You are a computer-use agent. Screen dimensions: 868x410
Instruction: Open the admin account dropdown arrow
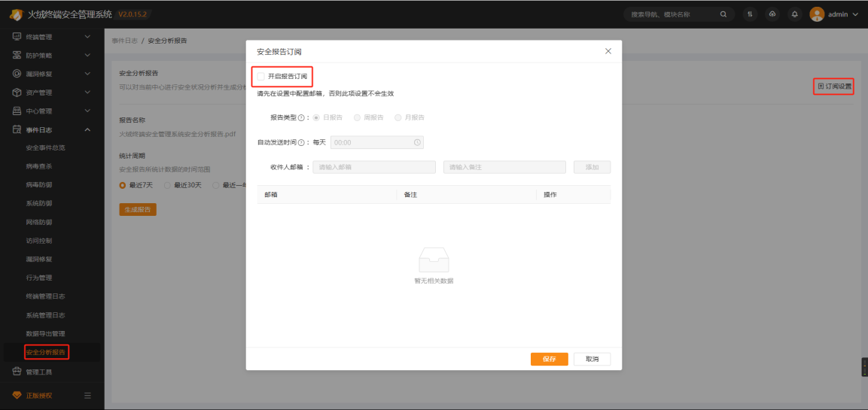coord(854,15)
